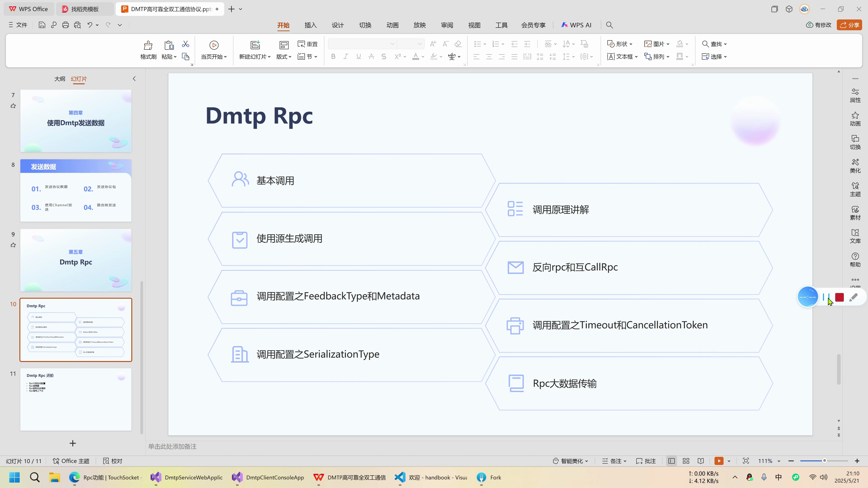Switch to the 大纲 outline tab
The height and width of the screenshot is (488, 868).
pyautogui.click(x=60, y=78)
